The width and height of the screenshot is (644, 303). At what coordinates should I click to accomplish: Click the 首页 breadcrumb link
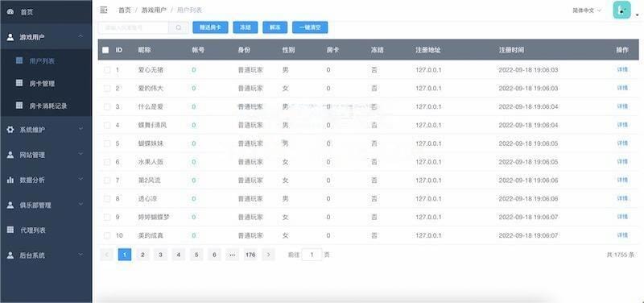tap(125, 10)
